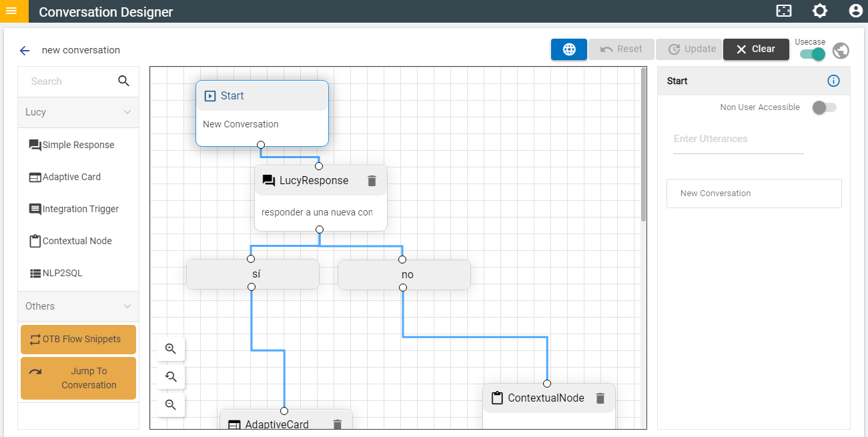Screen dimensions: 868x437
Task: Select the Simple Response node icon
Action: point(35,145)
